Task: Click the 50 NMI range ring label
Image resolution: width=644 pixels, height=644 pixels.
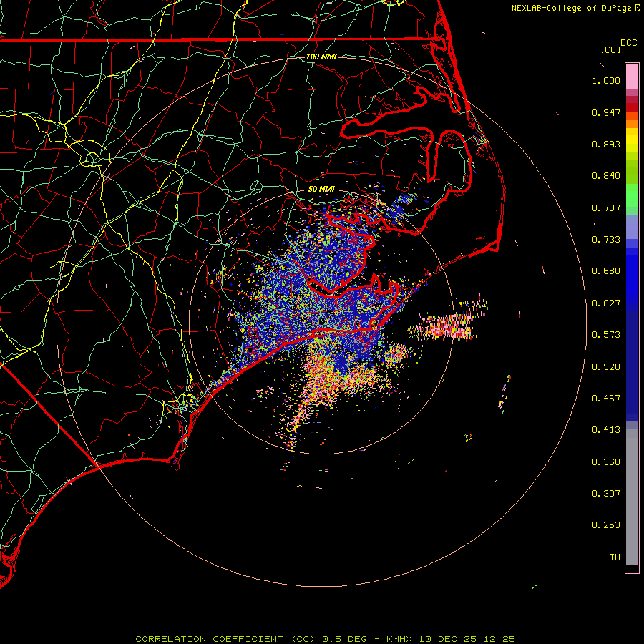Action: tap(321, 190)
